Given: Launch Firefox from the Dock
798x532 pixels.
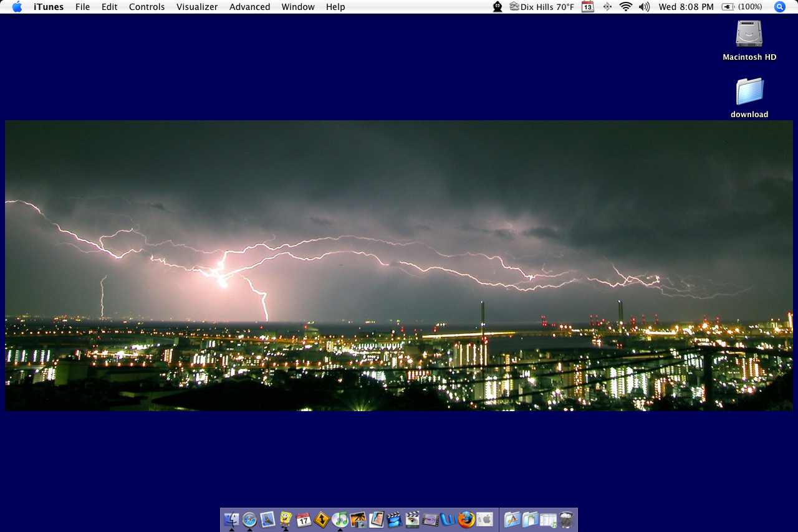Looking at the screenshot, I should (x=466, y=519).
